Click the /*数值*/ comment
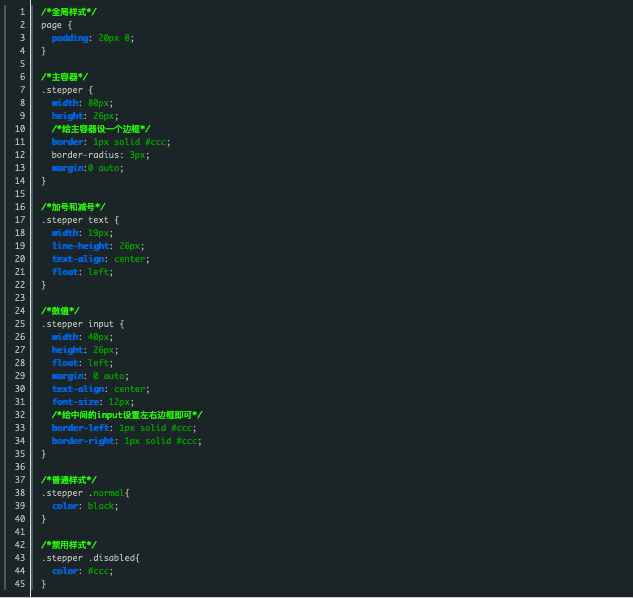Image resolution: width=633 pixels, height=598 pixels. click(61, 310)
